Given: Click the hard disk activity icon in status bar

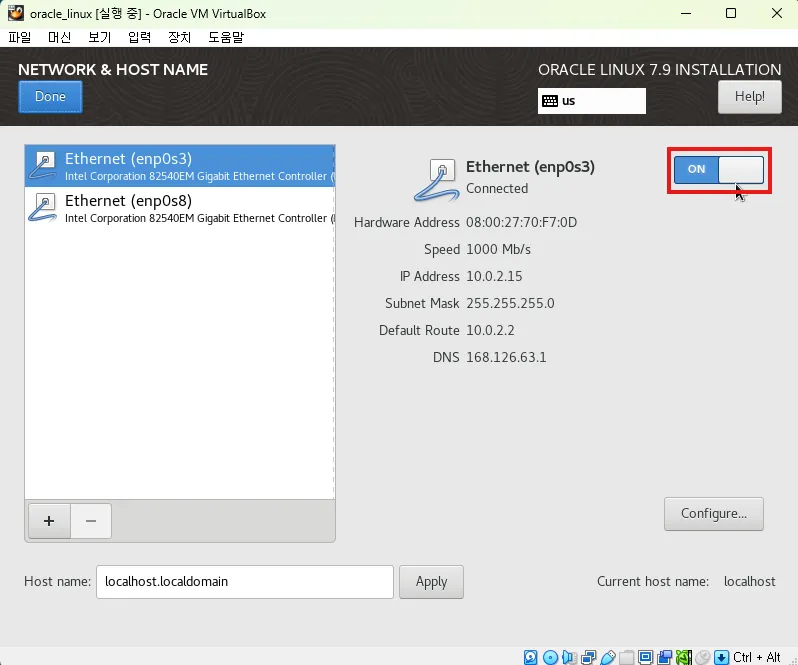Looking at the screenshot, I should (530, 657).
